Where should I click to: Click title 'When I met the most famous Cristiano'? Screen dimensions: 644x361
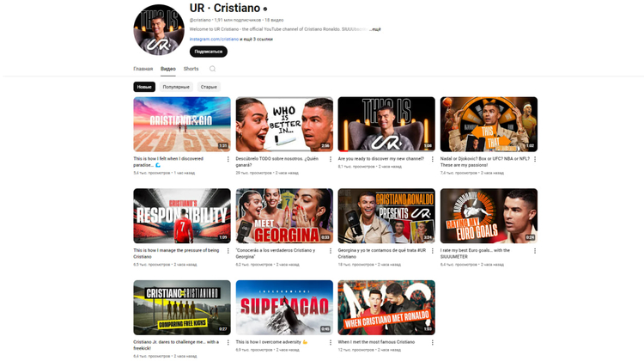tap(376, 342)
